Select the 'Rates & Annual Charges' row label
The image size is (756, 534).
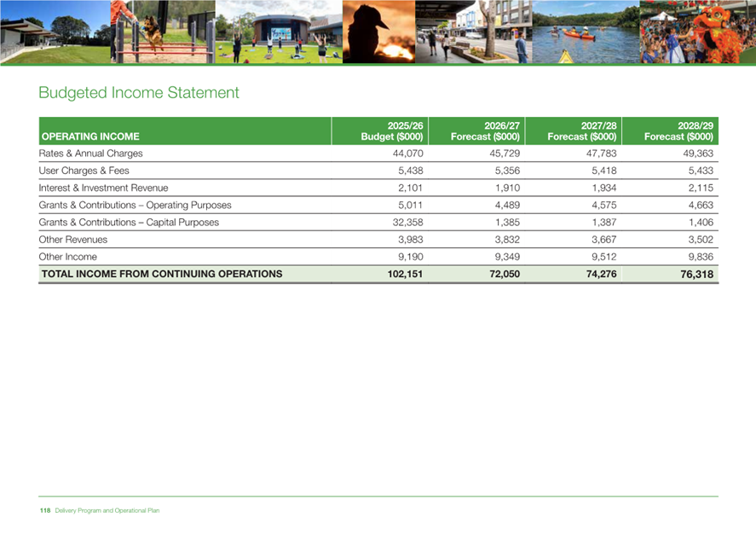pyautogui.click(x=90, y=154)
